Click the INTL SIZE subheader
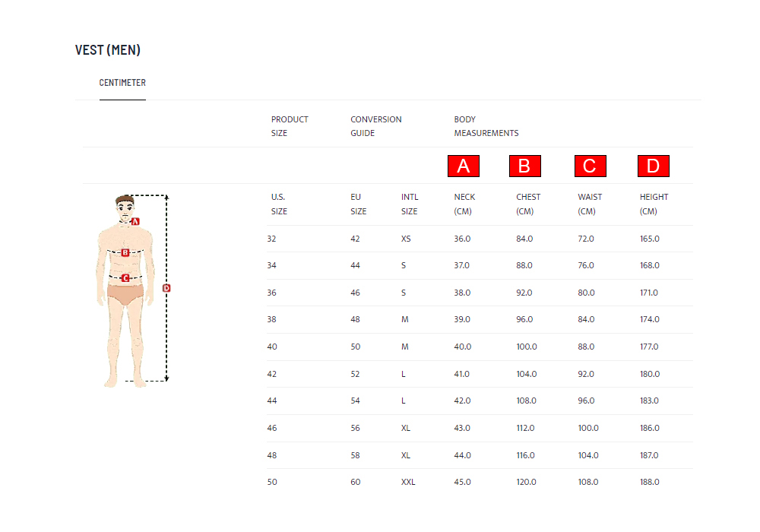The width and height of the screenshot is (760, 532). pos(410,204)
